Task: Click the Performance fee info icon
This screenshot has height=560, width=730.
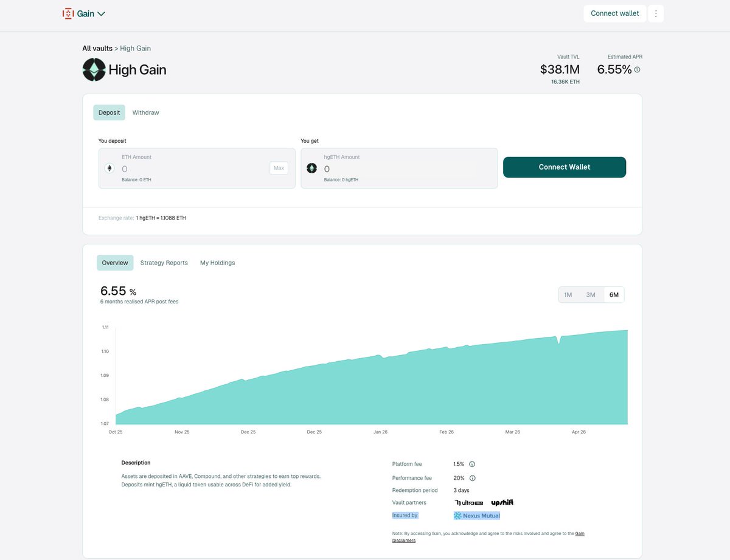Action: 472,478
